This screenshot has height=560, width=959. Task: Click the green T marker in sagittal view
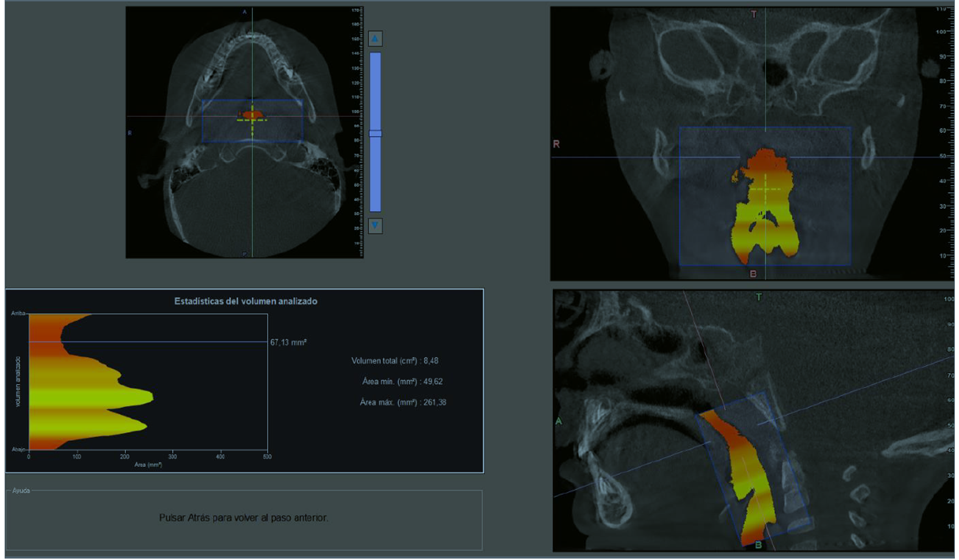758,297
